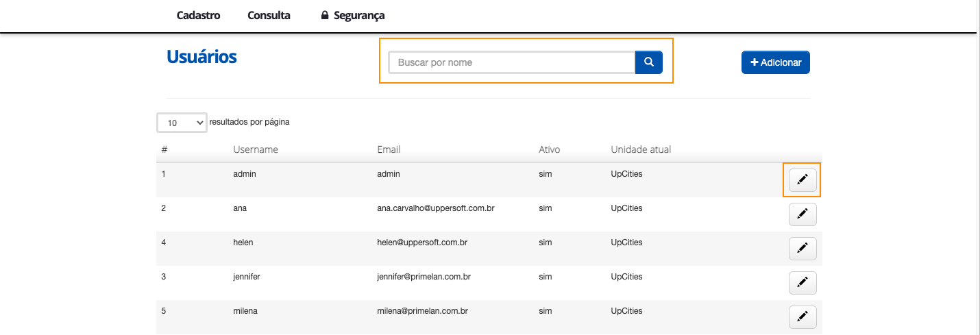980x335 pixels.
Task: Click the Ativo column header
Action: 550,149
